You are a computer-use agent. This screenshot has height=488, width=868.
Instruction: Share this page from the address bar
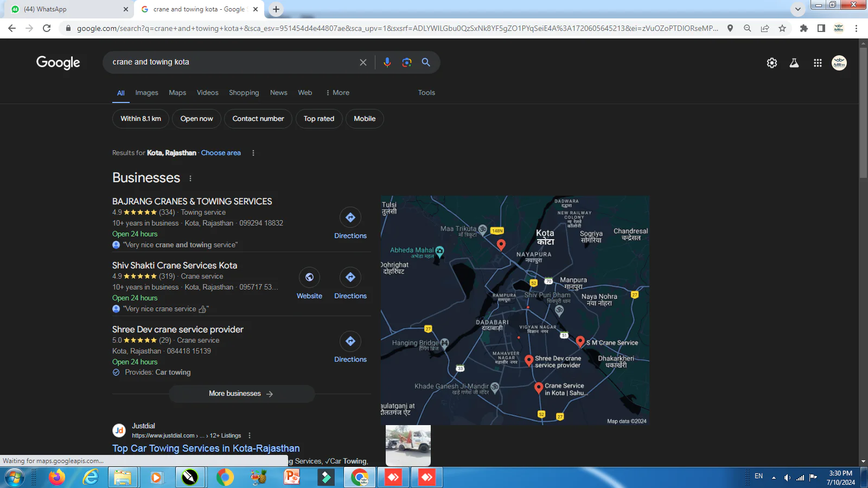click(x=765, y=28)
